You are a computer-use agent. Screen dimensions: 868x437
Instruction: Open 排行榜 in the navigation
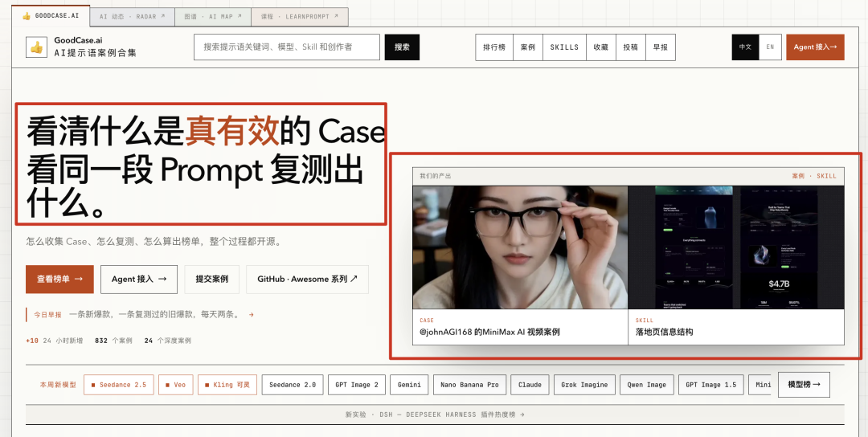click(494, 47)
